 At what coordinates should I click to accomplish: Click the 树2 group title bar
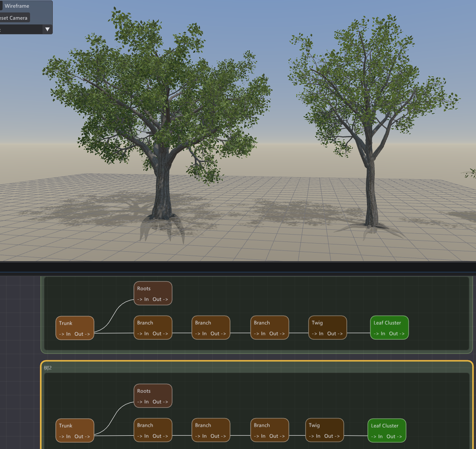click(257, 368)
